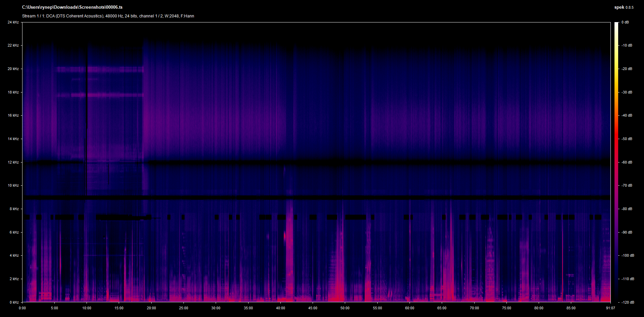Click the 30:00 time axis marker
This screenshot has width=644, height=317.
[x=216, y=308]
